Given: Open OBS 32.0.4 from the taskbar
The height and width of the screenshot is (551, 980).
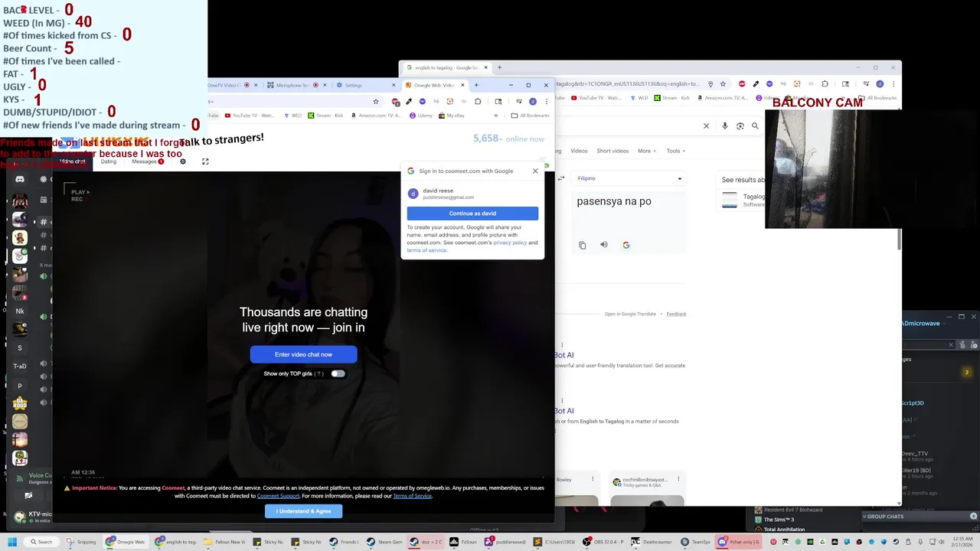Looking at the screenshot, I should (602, 542).
